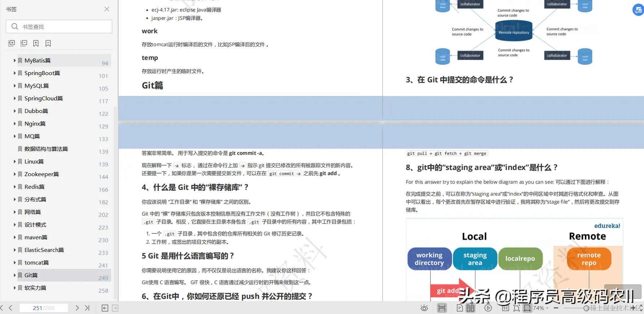Expand the SpringBoot篇 bookmark

tap(14, 73)
